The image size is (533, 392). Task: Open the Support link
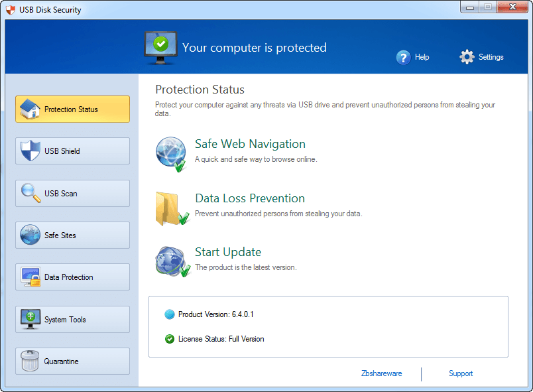coord(461,373)
